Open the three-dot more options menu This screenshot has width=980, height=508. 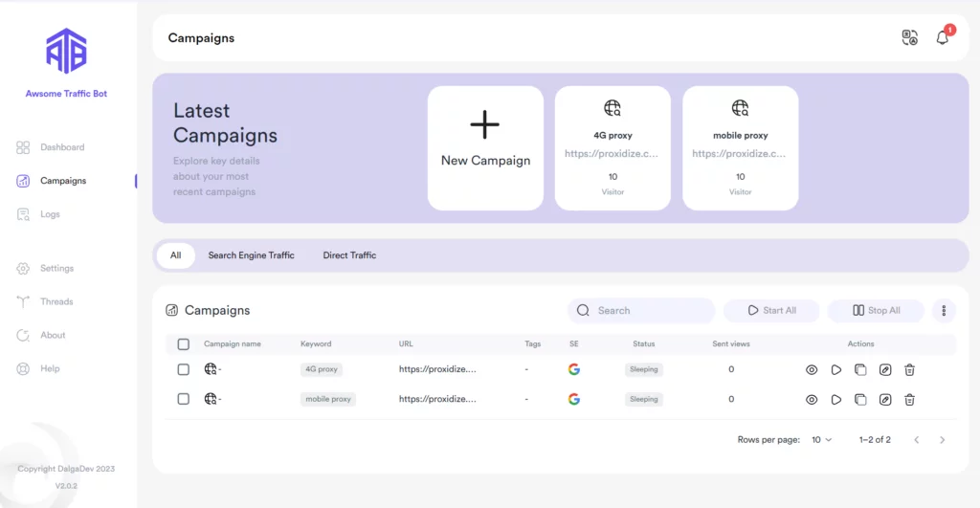click(x=944, y=311)
